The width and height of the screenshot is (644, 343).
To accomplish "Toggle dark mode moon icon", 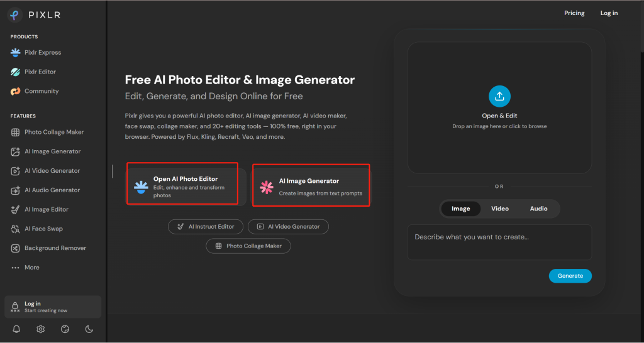I will click(89, 329).
